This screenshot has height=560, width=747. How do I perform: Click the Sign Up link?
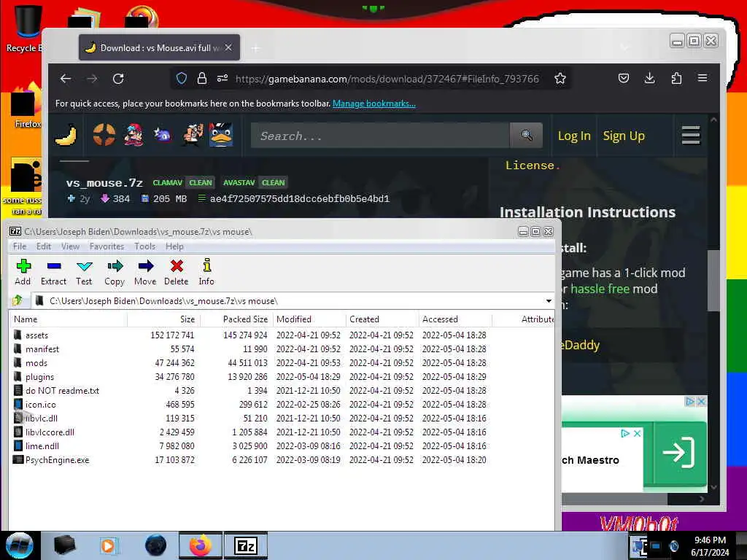[624, 136]
